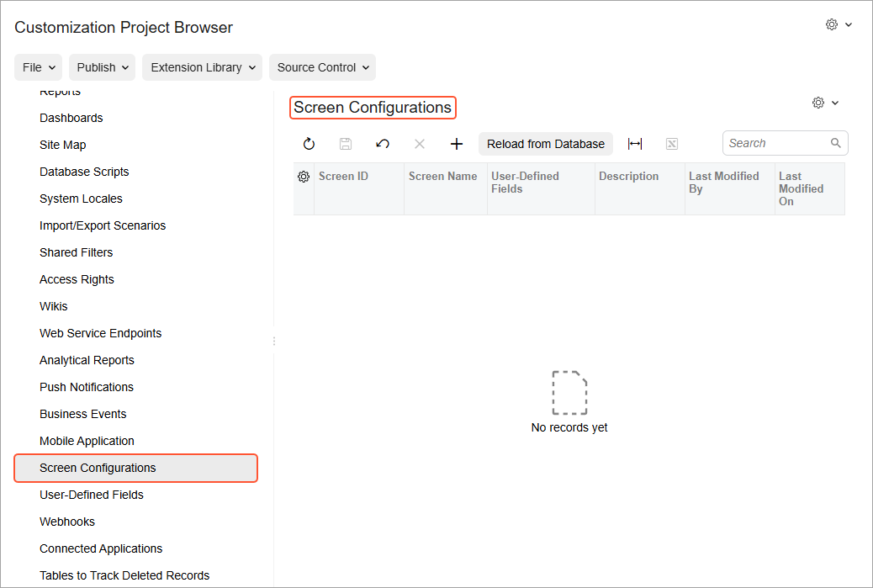Click the panel splitter handle

pos(274,341)
